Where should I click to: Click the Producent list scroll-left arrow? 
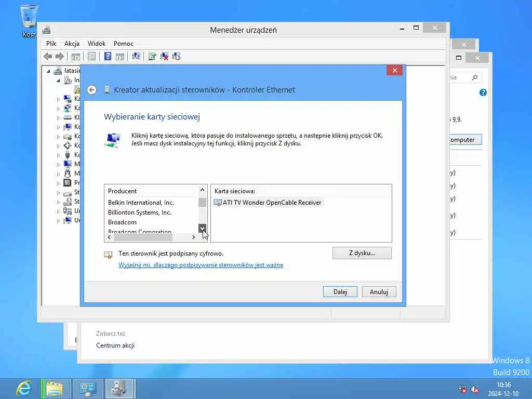click(109, 237)
